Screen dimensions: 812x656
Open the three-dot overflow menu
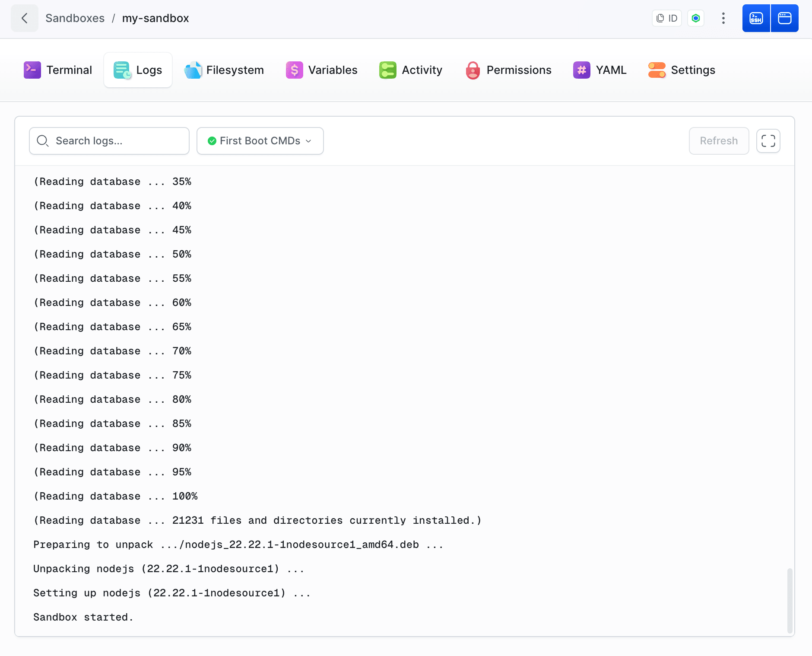coord(723,18)
